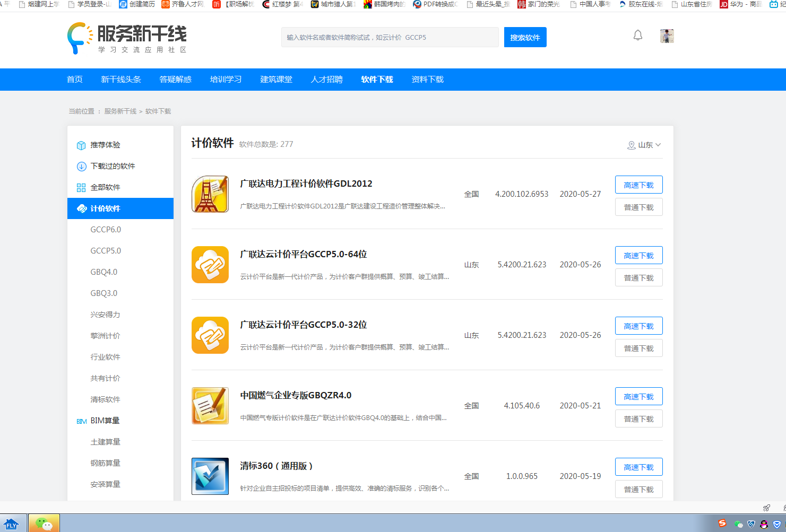Click the QQ penguin tray icon
Viewport: 786px width, 532px height.
(764, 524)
